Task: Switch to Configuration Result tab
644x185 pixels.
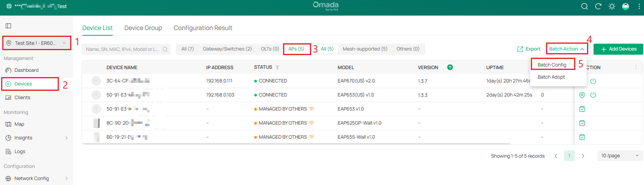Action: pos(203,28)
